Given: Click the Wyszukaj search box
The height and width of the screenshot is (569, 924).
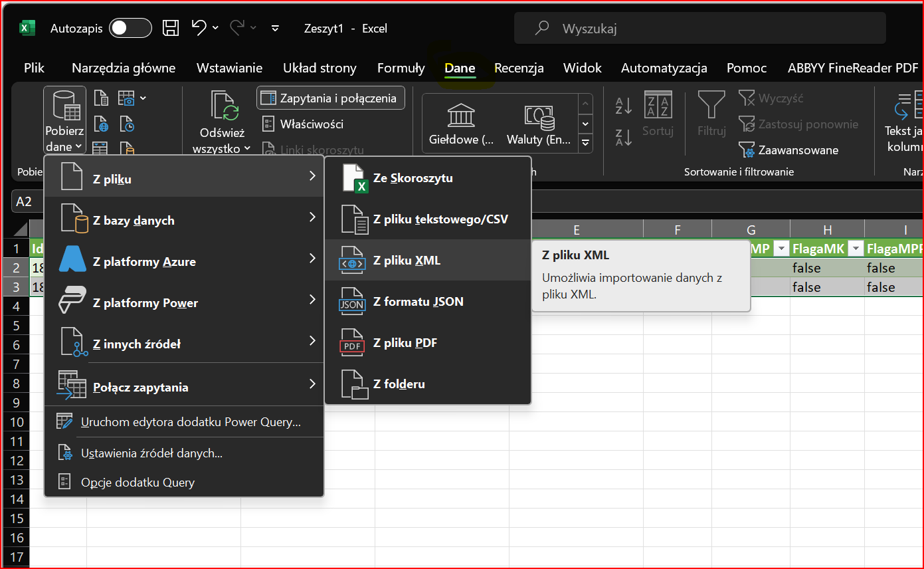Looking at the screenshot, I should coord(700,29).
